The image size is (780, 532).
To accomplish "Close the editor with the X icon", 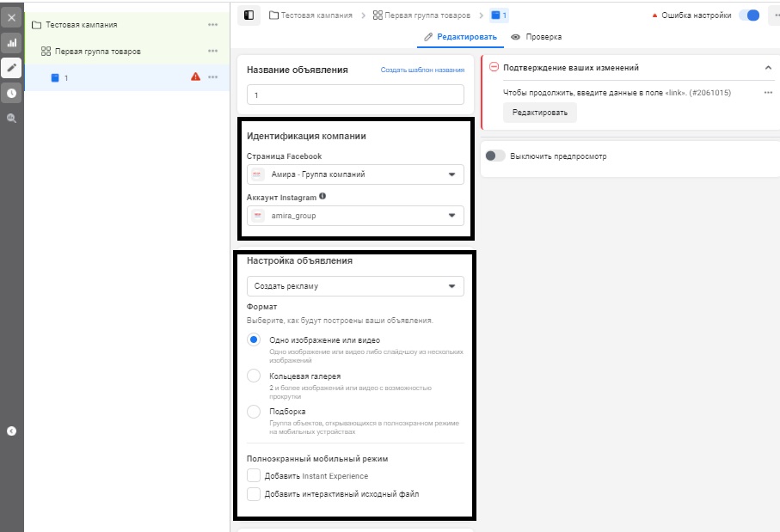I will click(x=11, y=18).
